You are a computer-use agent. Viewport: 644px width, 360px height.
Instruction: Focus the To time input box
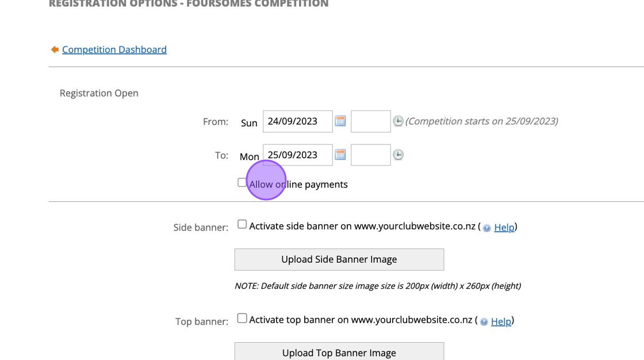point(370,155)
